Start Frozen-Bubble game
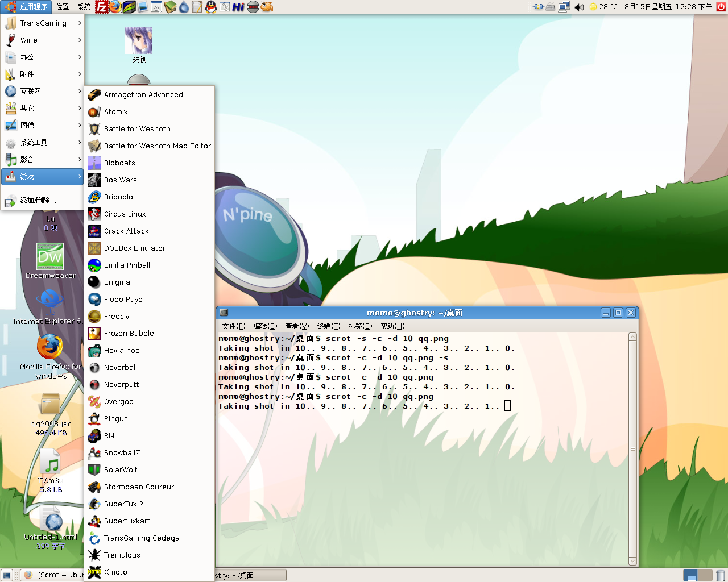The height and width of the screenshot is (582, 728). [x=150, y=334]
